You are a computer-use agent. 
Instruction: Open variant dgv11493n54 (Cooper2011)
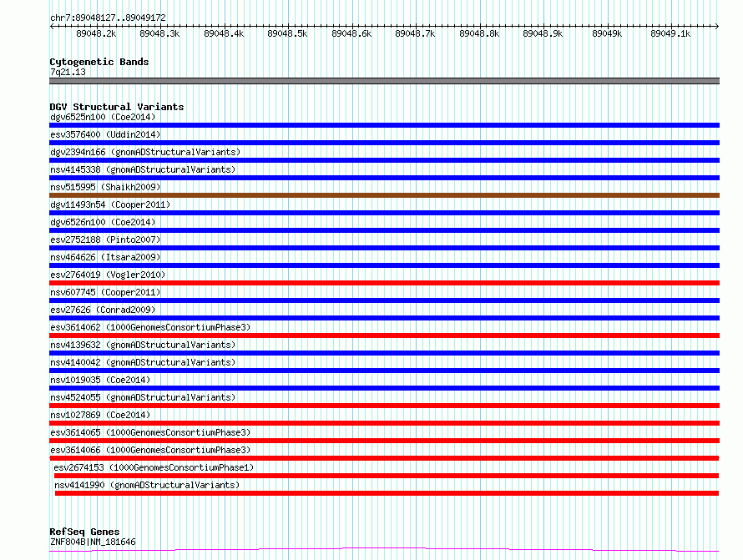pyautogui.click(x=110, y=204)
